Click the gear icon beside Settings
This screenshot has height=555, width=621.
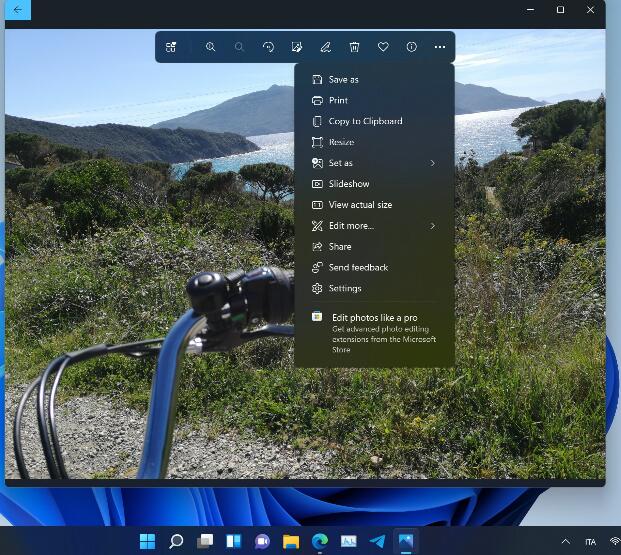pyautogui.click(x=317, y=288)
